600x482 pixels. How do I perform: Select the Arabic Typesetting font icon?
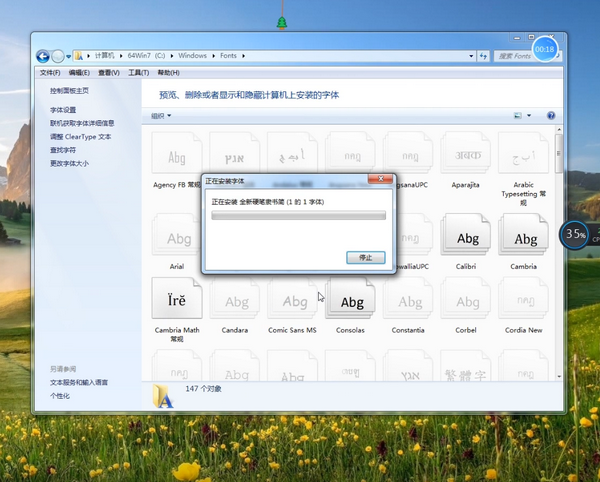pyautogui.click(x=523, y=153)
